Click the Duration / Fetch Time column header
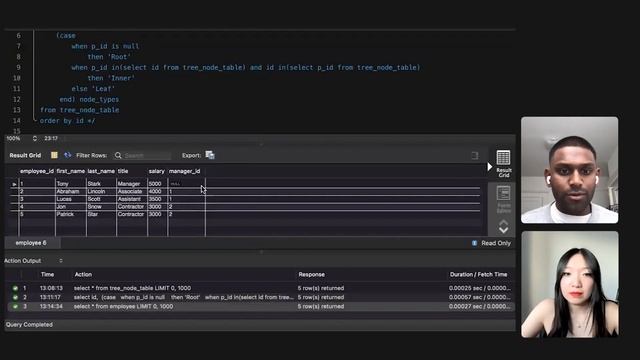The height and width of the screenshot is (360, 640). [478, 275]
